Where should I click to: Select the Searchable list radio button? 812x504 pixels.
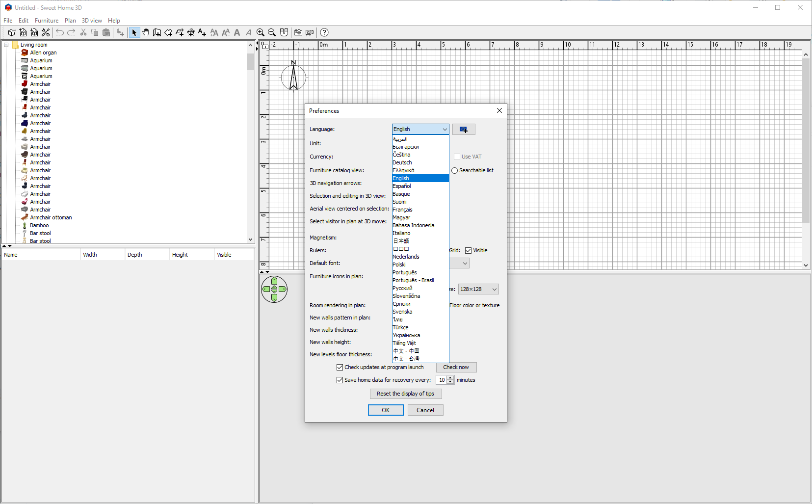tap(455, 170)
